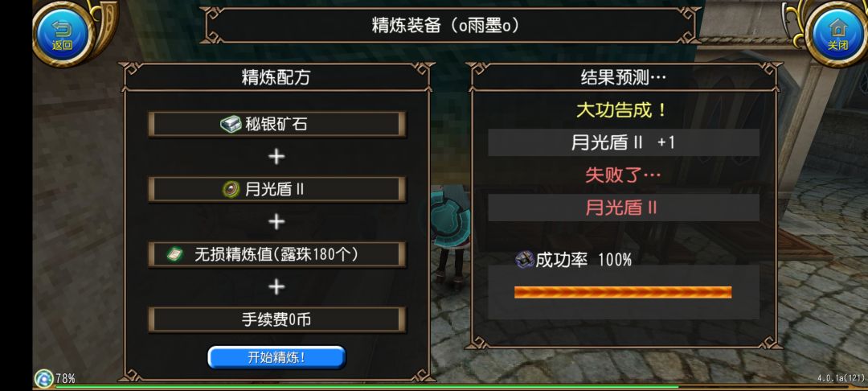868x391 pixels.
Task: Click the round 78% status icon
Action: (43, 379)
